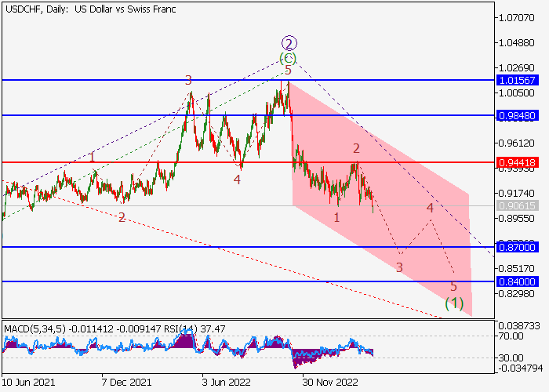Image resolution: width=549 pixels, height=392 pixels.
Task: Click the gray 0.90615 current price tag
Action: click(516, 205)
